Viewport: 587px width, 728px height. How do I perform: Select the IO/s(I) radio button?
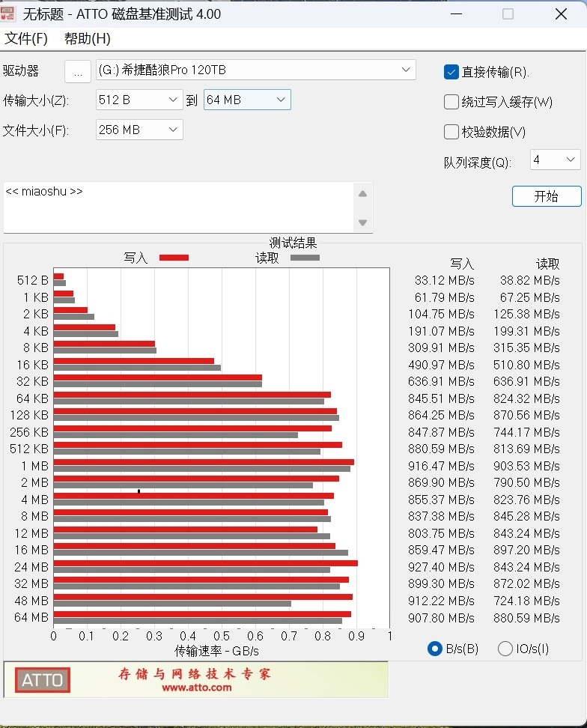[505, 649]
